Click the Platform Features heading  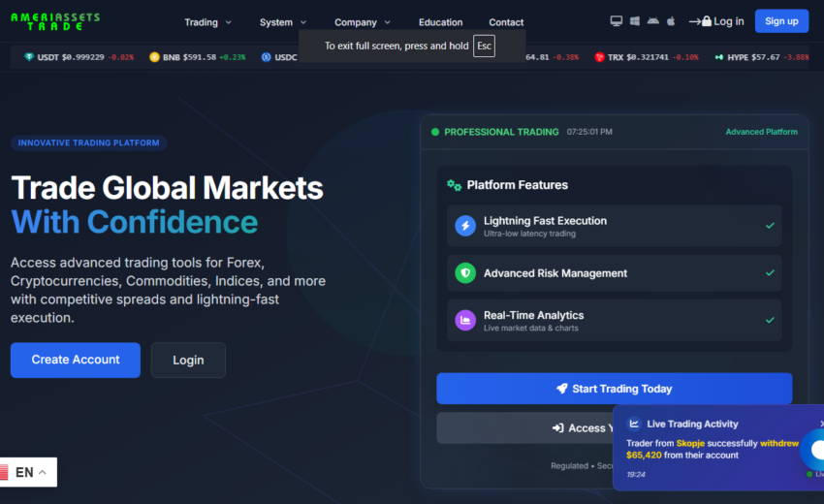(x=517, y=185)
